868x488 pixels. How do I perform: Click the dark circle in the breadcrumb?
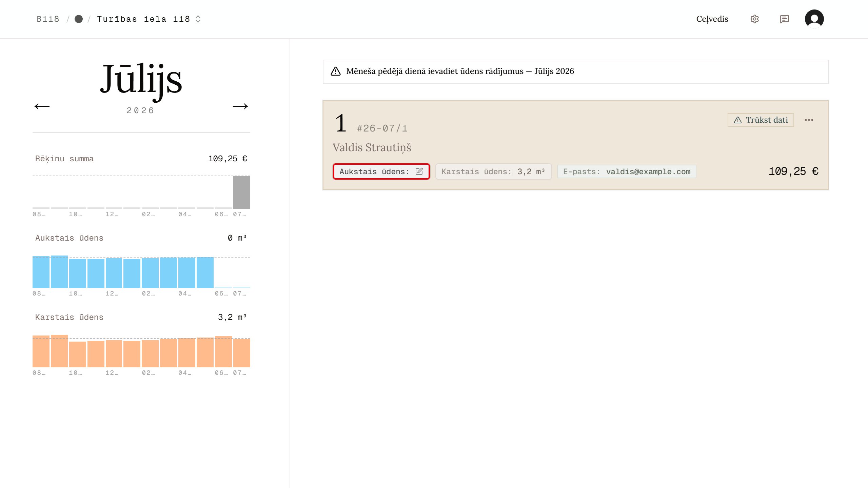point(79,19)
